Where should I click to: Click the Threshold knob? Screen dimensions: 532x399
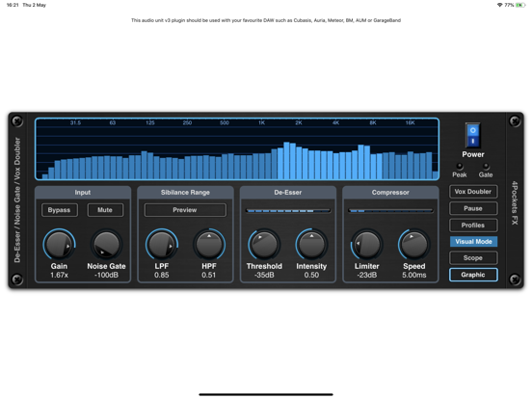pos(264,245)
